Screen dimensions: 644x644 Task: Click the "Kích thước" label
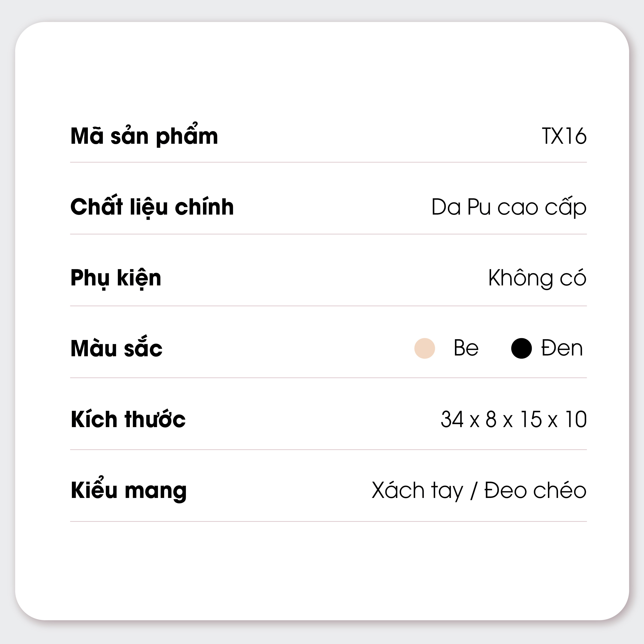[128, 419]
